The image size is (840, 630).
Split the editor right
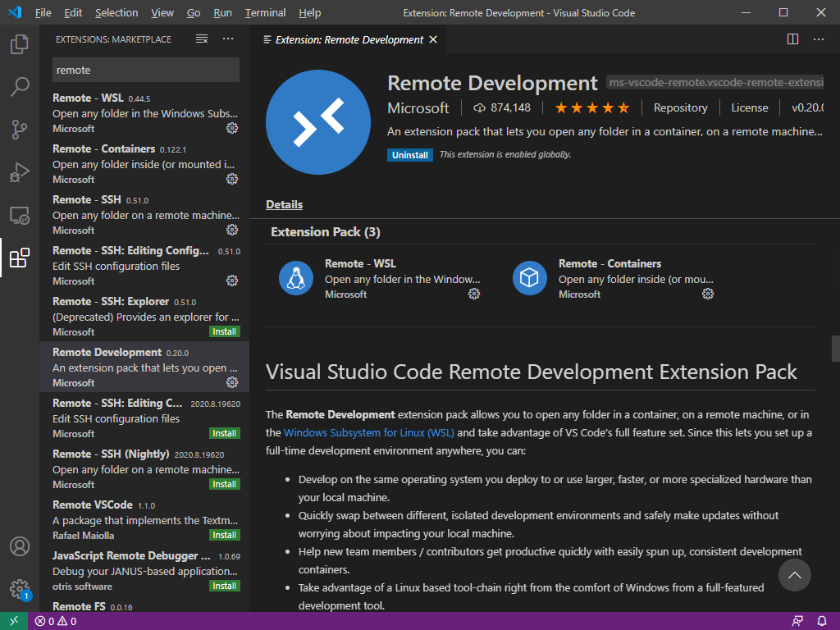[793, 39]
